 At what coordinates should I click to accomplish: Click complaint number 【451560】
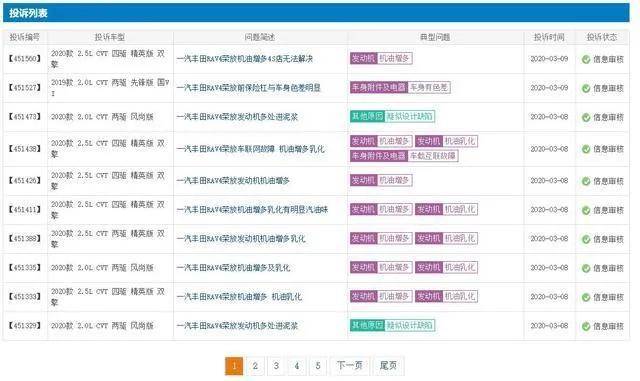(24, 59)
